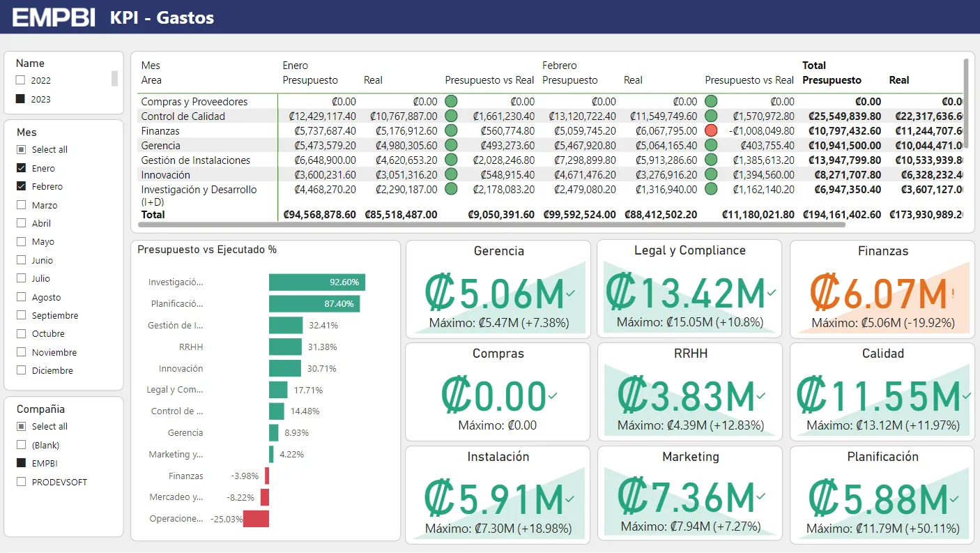
Task: Uncheck EMPBI in the Compañía slicer
Action: 22,463
